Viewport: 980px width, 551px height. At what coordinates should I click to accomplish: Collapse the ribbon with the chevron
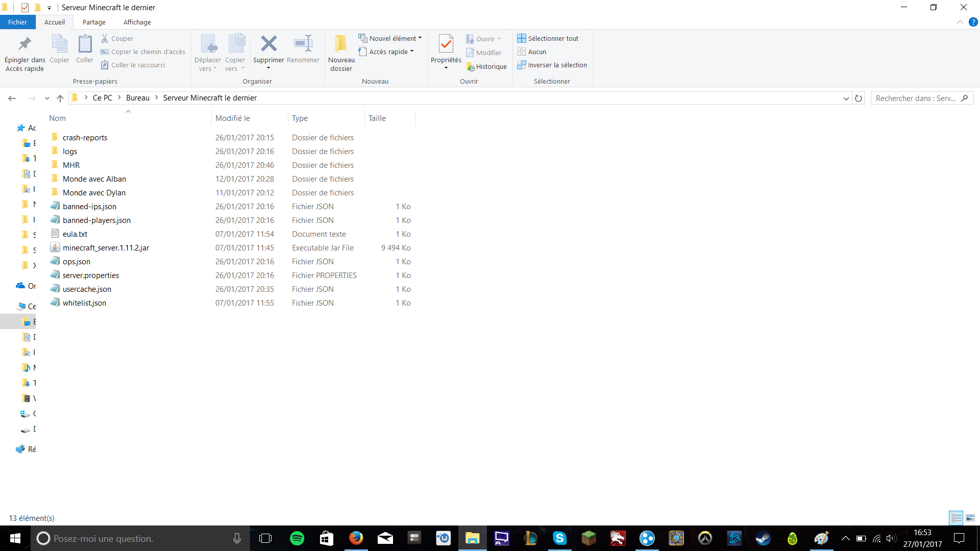[960, 22]
